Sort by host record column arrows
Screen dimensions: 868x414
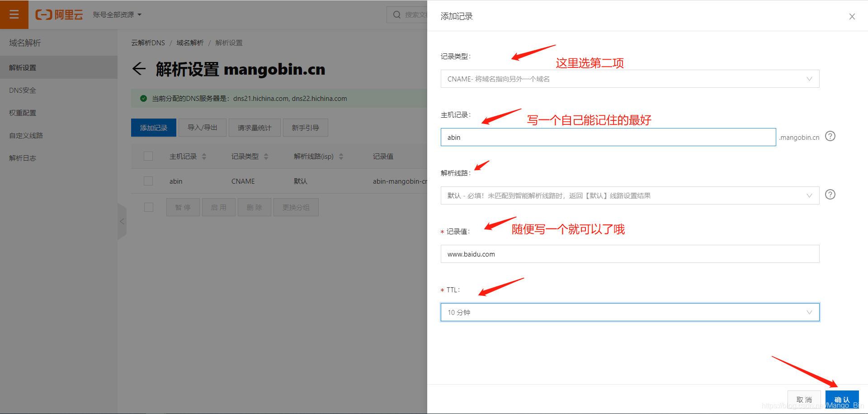204,156
